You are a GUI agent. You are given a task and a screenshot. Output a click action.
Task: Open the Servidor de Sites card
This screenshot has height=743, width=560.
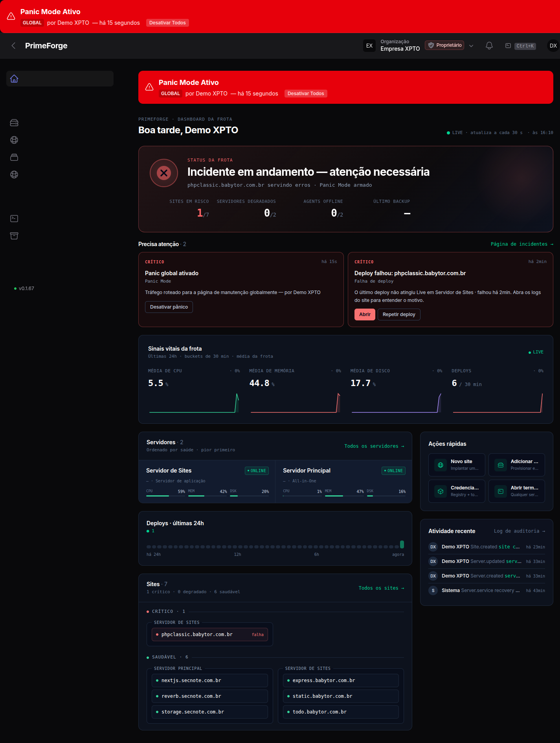click(x=207, y=482)
